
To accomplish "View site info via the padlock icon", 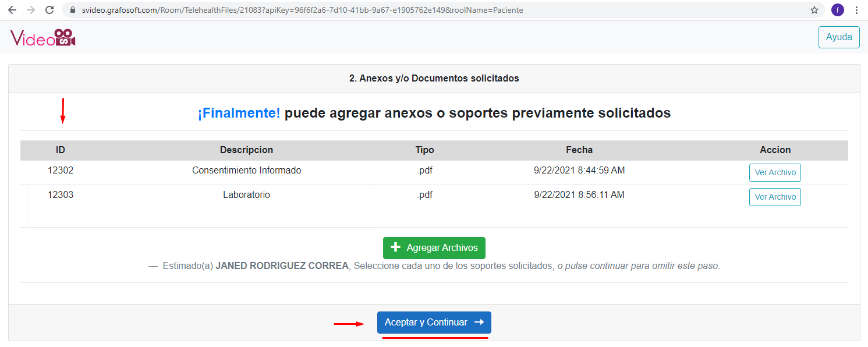I will click(x=73, y=10).
